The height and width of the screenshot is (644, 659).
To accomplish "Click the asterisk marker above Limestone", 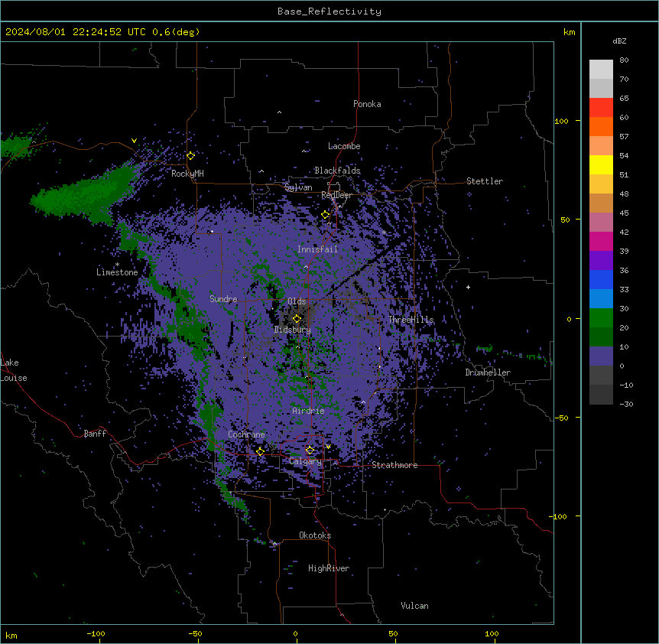I will (117, 265).
